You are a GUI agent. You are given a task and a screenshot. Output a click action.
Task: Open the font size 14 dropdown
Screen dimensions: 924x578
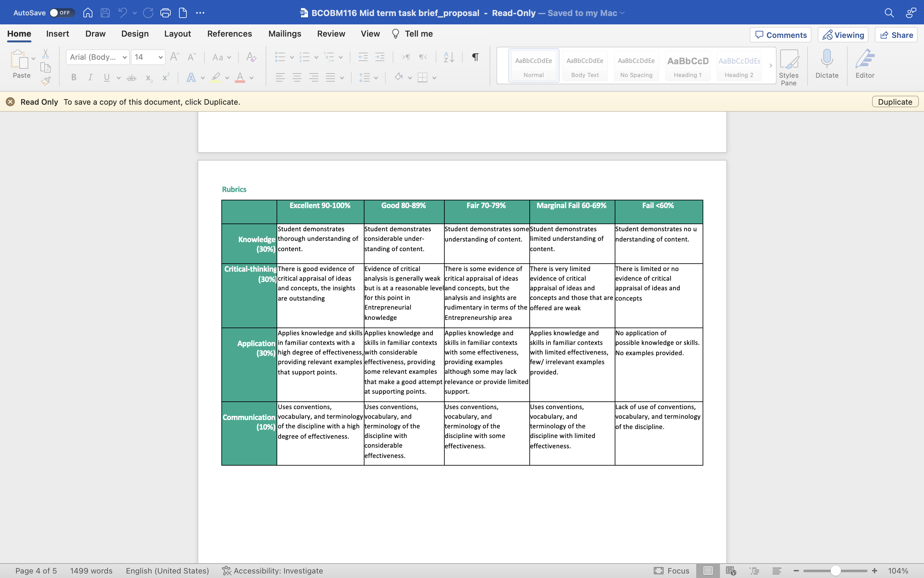(x=161, y=57)
